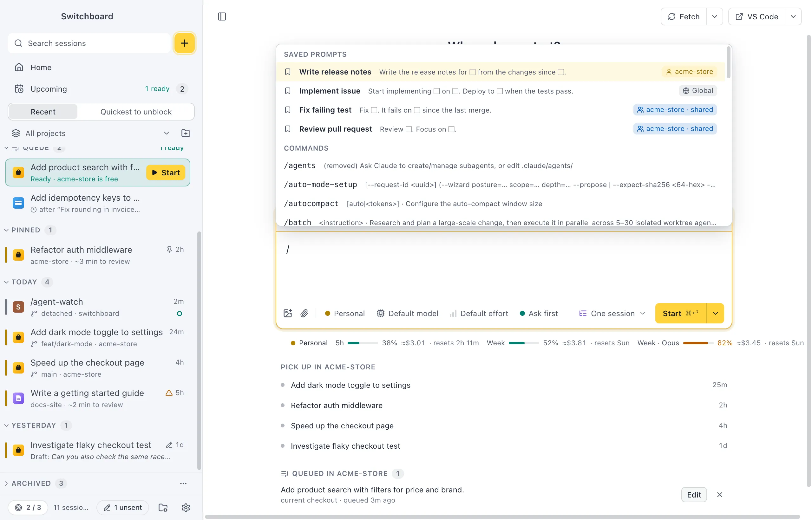Open the Start button split dropdown arrow

click(x=715, y=313)
